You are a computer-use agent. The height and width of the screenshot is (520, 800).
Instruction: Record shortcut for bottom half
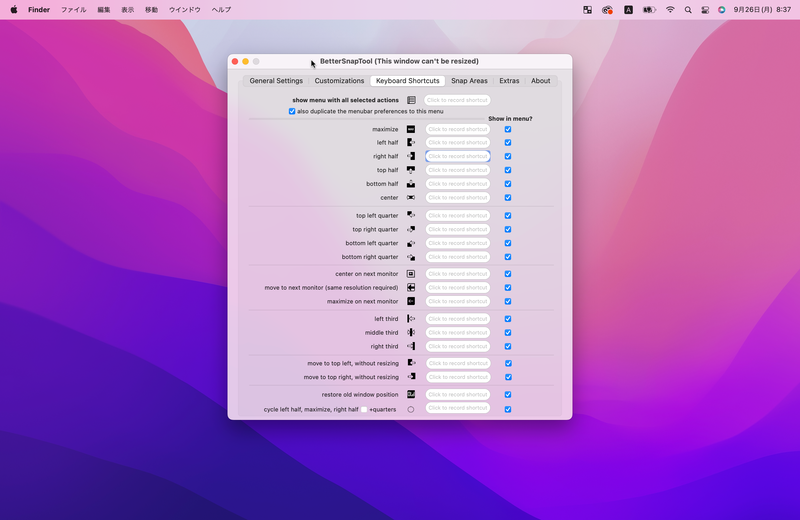point(458,184)
